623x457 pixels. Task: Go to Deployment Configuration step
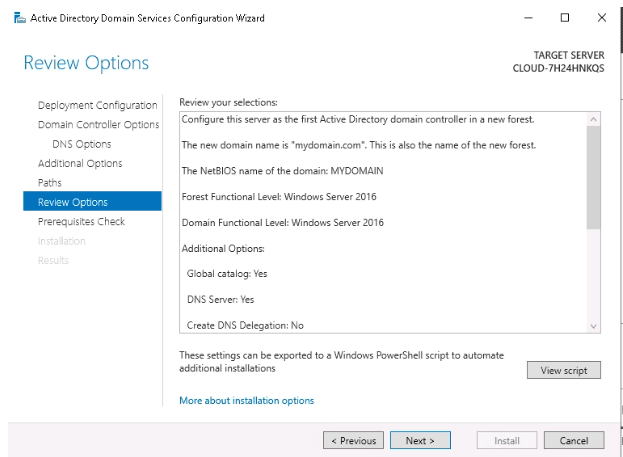pyautogui.click(x=98, y=105)
